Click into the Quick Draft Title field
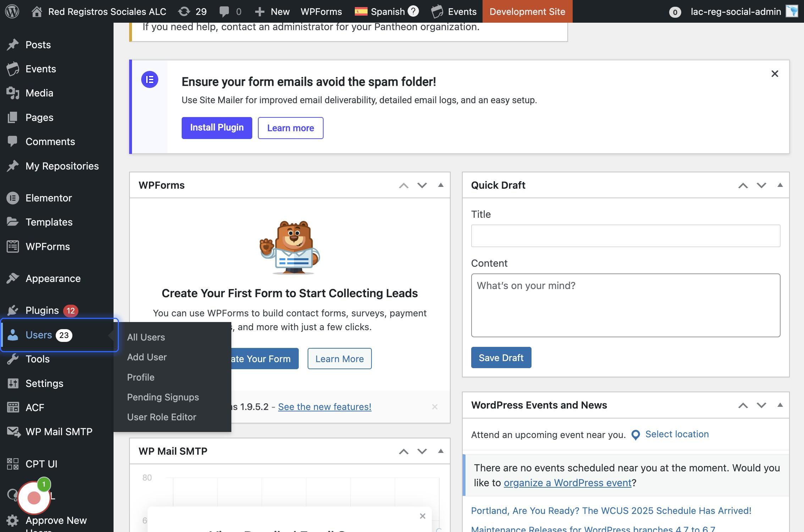 tap(625, 236)
